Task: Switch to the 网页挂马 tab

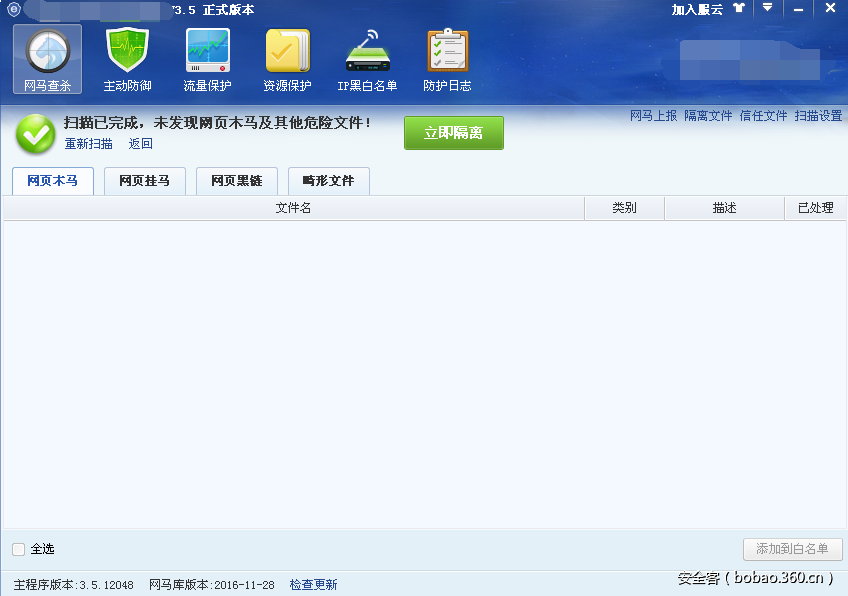Action: click(x=144, y=182)
